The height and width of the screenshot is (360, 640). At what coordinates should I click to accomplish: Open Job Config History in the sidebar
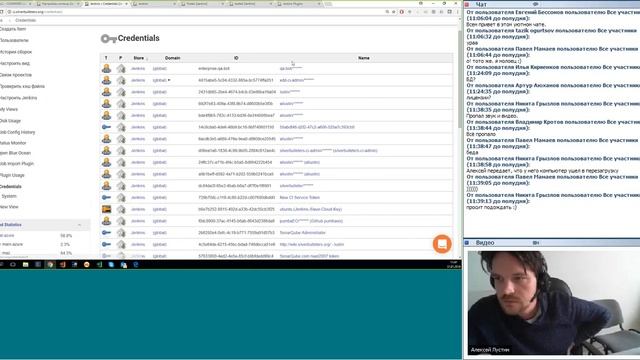17,132
